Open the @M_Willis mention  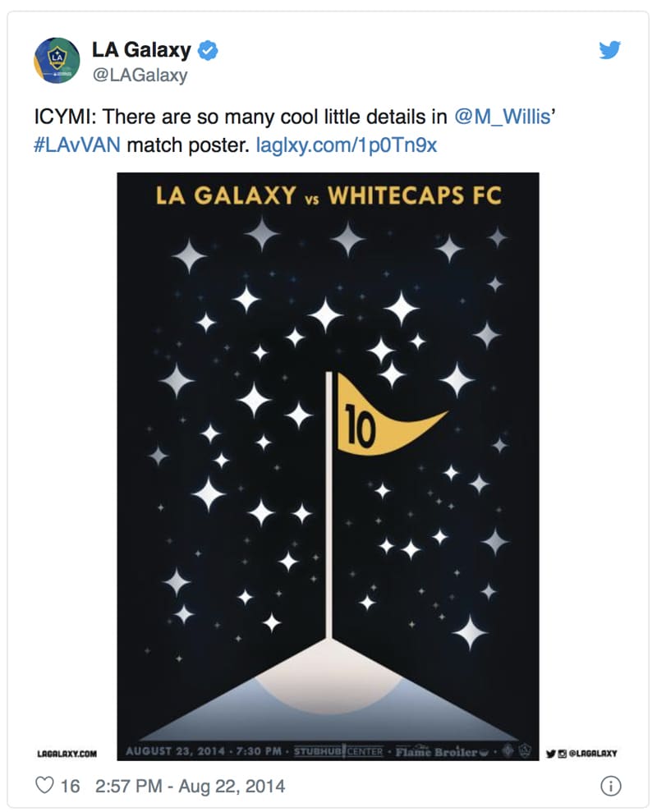[x=502, y=117]
